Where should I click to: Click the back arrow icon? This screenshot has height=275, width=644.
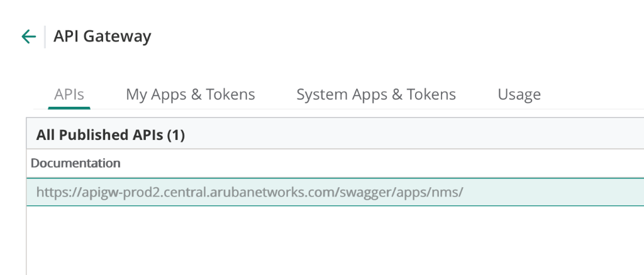[x=28, y=36]
